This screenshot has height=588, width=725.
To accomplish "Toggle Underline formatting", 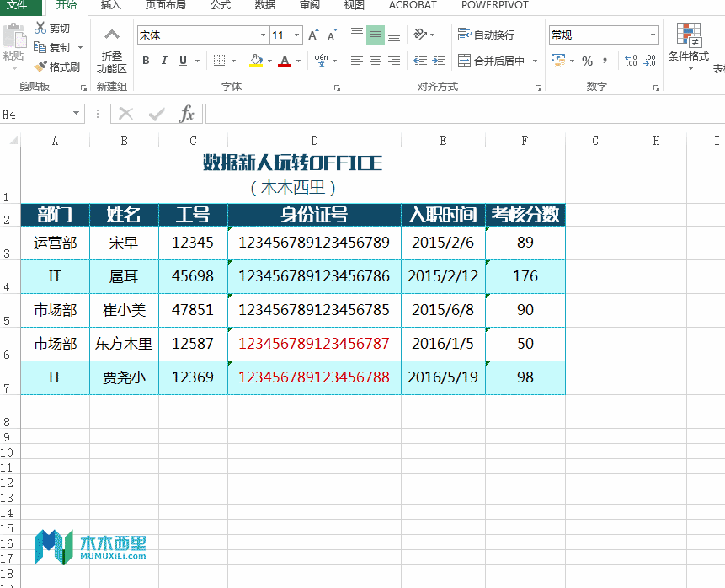I will [x=183, y=61].
